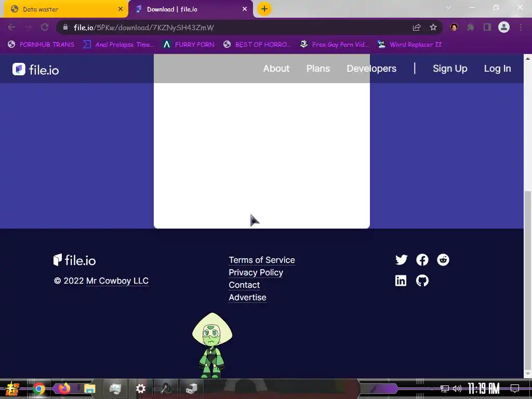Open a new browser tab
Image resolution: width=532 pixels, height=399 pixels.
[x=264, y=9]
